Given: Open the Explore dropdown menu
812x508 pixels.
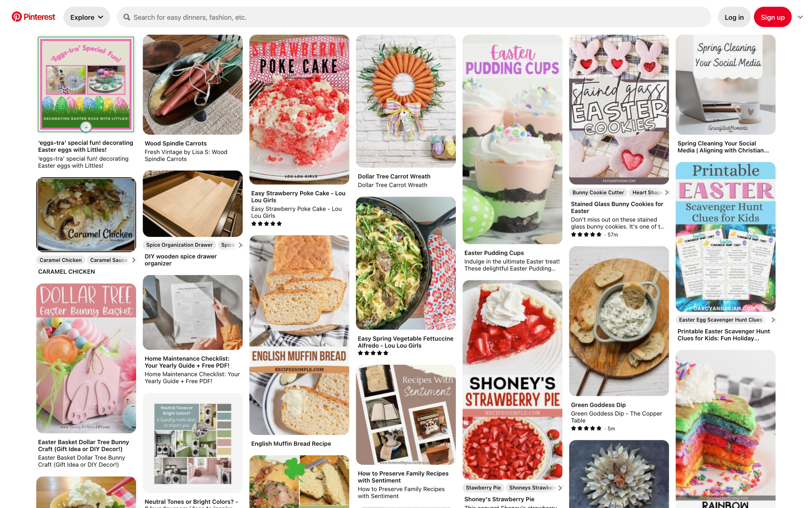Looking at the screenshot, I should click(x=87, y=17).
